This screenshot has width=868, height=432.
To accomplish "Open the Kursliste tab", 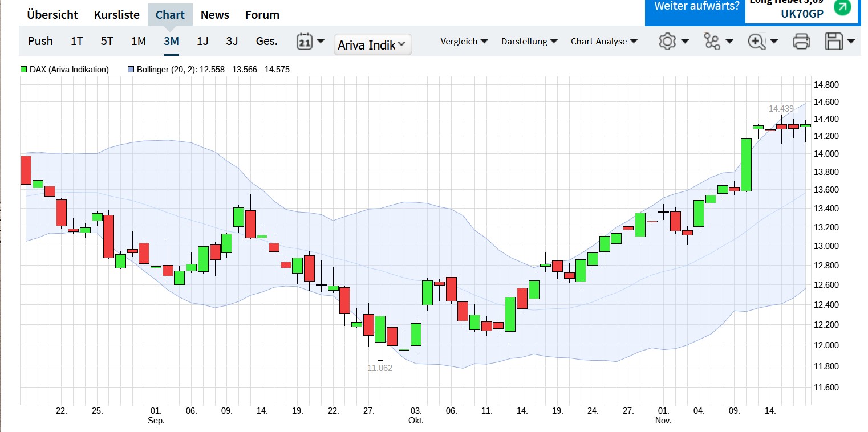I will tap(117, 15).
